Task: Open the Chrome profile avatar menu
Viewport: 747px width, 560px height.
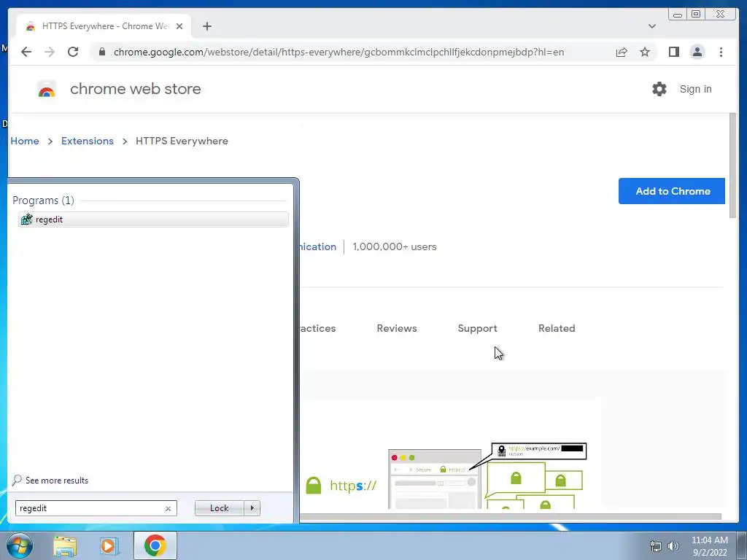Action: [x=697, y=52]
